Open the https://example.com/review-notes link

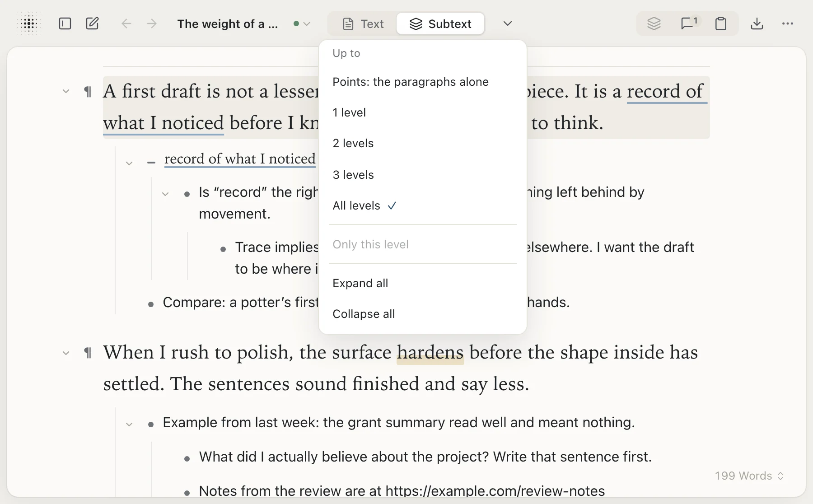coord(495,491)
